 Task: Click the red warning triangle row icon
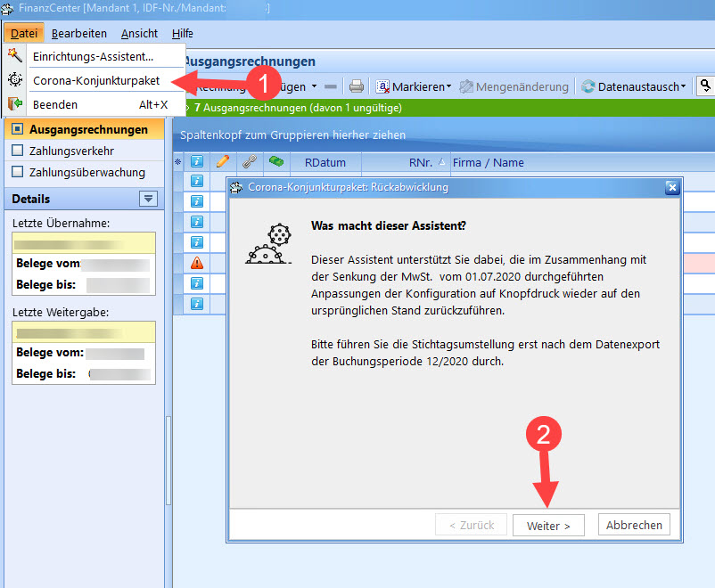[197, 263]
